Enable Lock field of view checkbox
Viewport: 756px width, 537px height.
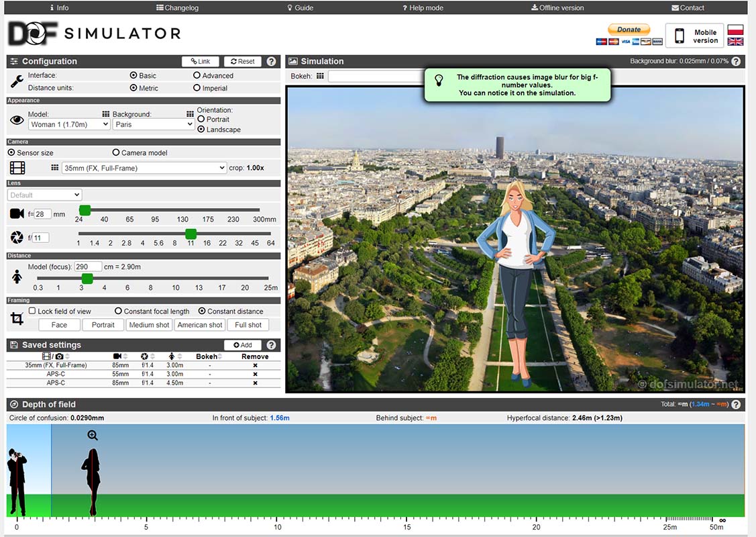point(32,311)
